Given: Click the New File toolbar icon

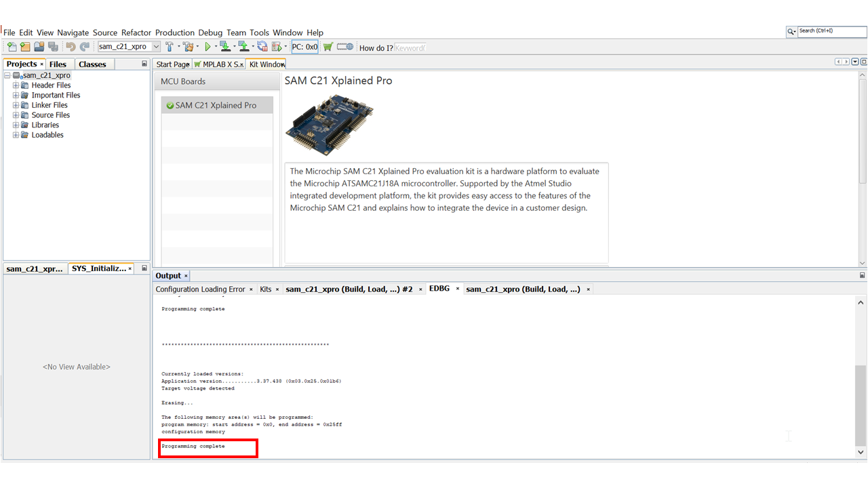Looking at the screenshot, I should pyautogui.click(x=12, y=47).
